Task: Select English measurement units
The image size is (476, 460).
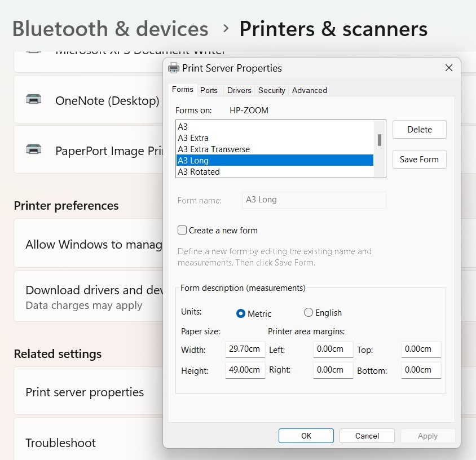Action: coord(308,312)
